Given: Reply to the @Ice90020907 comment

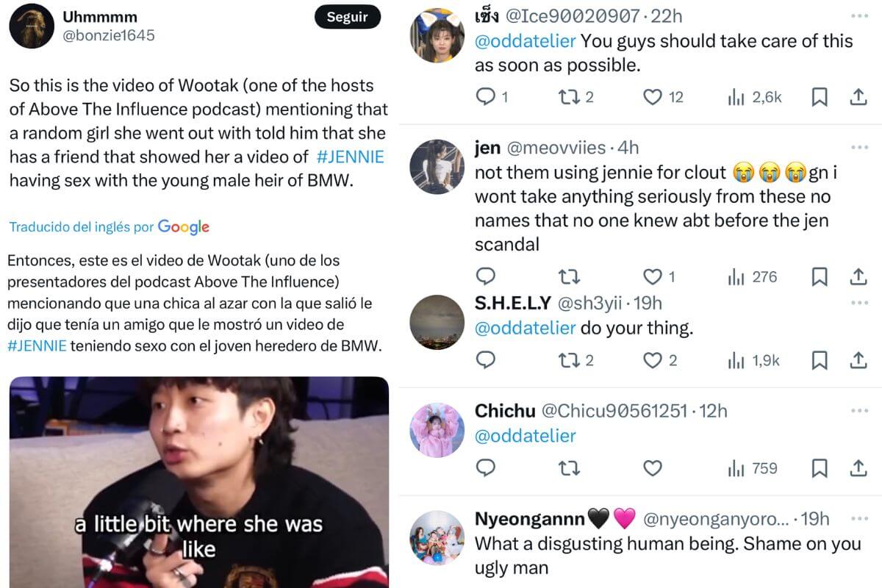Looking at the screenshot, I should (486, 96).
